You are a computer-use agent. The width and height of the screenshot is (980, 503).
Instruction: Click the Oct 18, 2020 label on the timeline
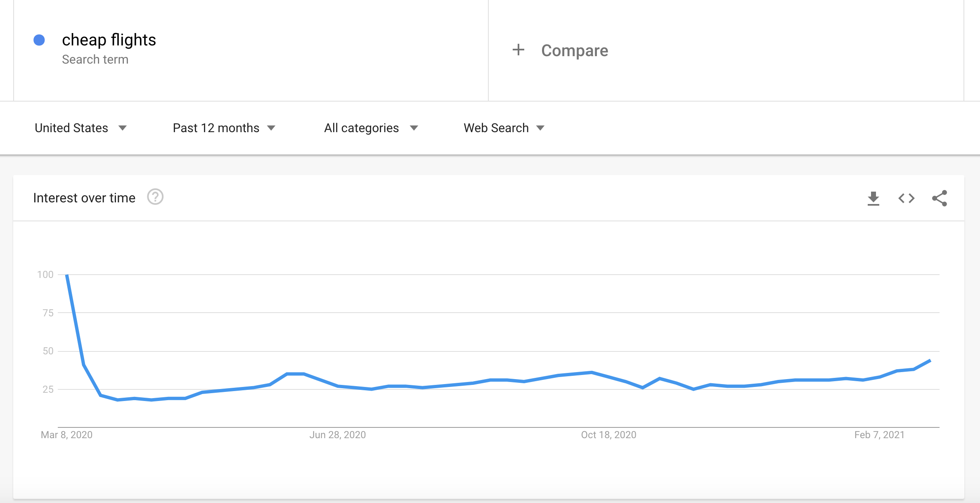pos(608,434)
